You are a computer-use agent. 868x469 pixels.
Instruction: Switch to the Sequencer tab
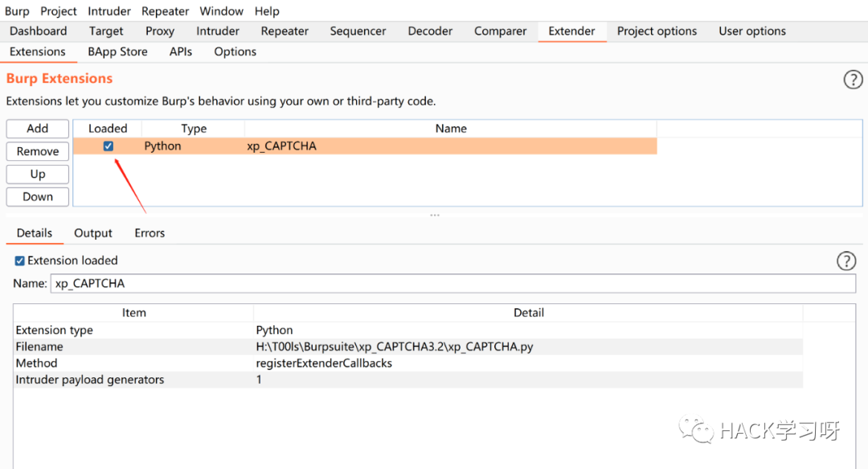[x=358, y=31]
